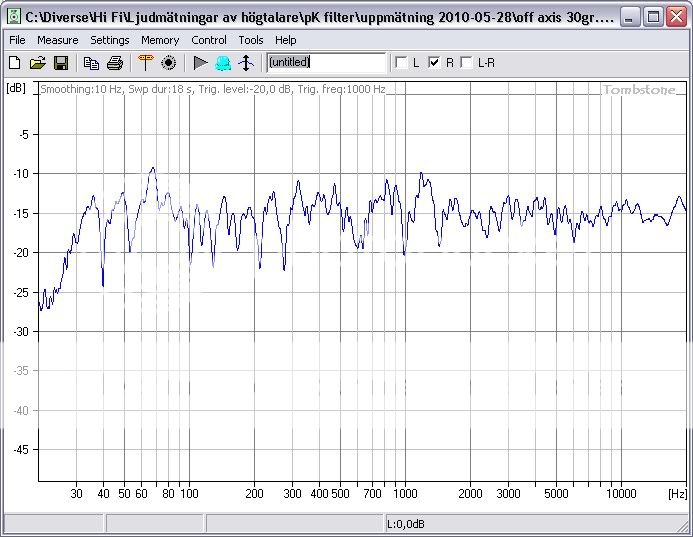Viewport: 693px width, 537px height.
Task: Open the Control menu
Action: pos(209,40)
